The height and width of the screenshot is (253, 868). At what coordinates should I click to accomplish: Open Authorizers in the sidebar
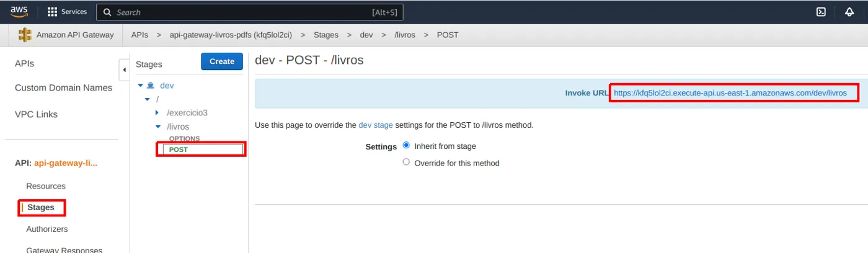tap(47, 229)
